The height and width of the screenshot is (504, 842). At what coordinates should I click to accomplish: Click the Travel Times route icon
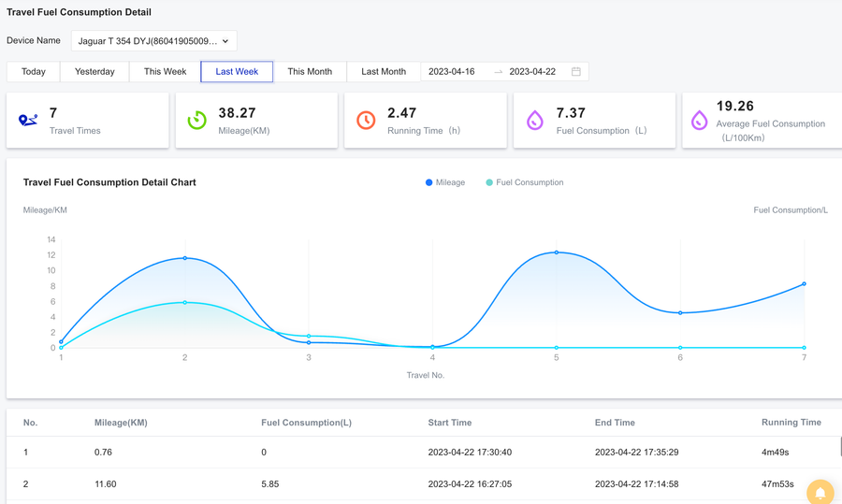click(28, 120)
